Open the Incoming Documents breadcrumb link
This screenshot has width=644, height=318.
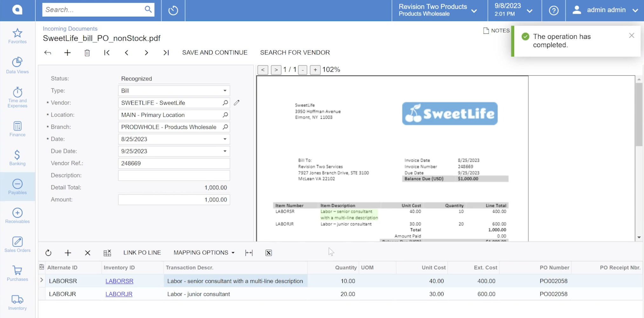coord(70,29)
